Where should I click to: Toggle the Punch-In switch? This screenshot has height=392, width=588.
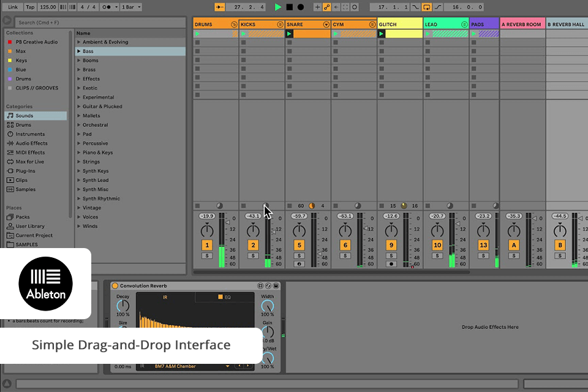[x=415, y=7]
